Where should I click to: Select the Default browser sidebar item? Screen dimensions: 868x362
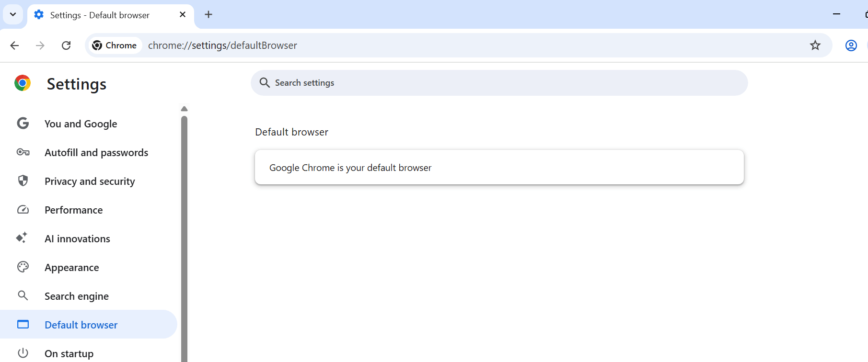pos(89,325)
